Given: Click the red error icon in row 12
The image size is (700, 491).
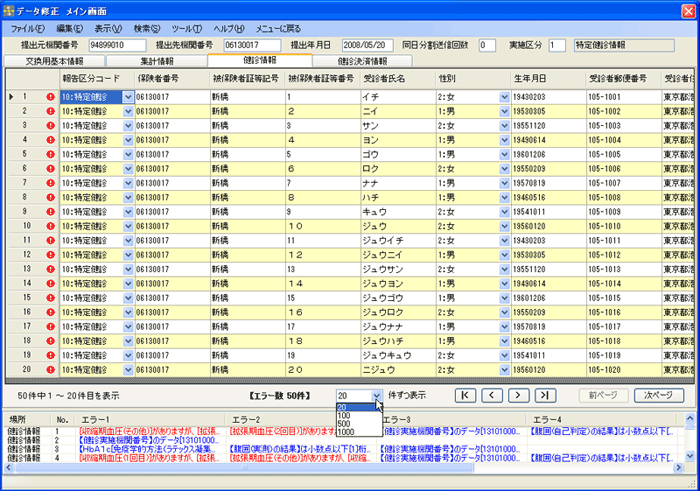Looking at the screenshot, I should pyautogui.click(x=50, y=255).
